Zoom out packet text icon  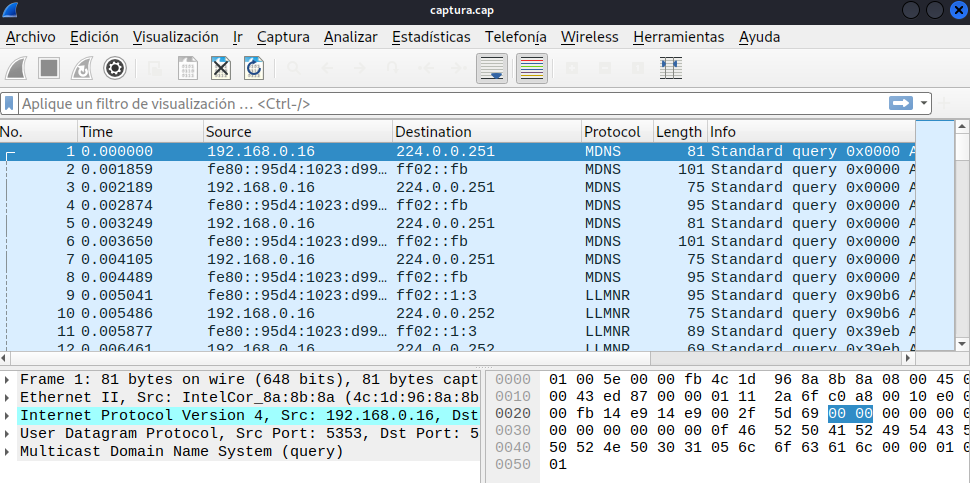[x=605, y=68]
